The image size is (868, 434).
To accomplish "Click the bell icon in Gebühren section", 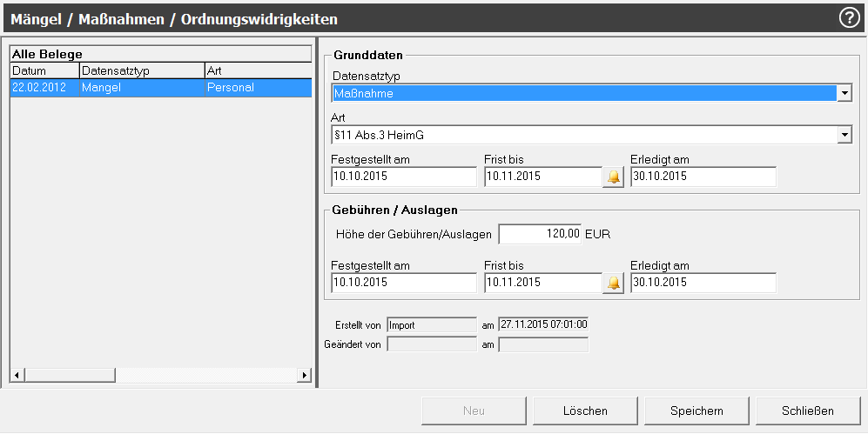I will (x=614, y=283).
